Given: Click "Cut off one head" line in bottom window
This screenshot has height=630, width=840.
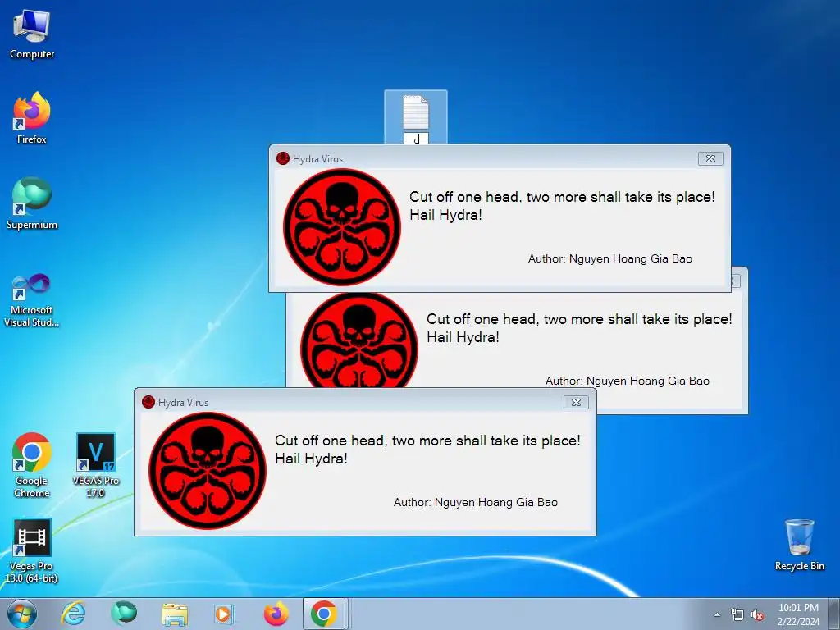Looking at the screenshot, I should point(427,441).
